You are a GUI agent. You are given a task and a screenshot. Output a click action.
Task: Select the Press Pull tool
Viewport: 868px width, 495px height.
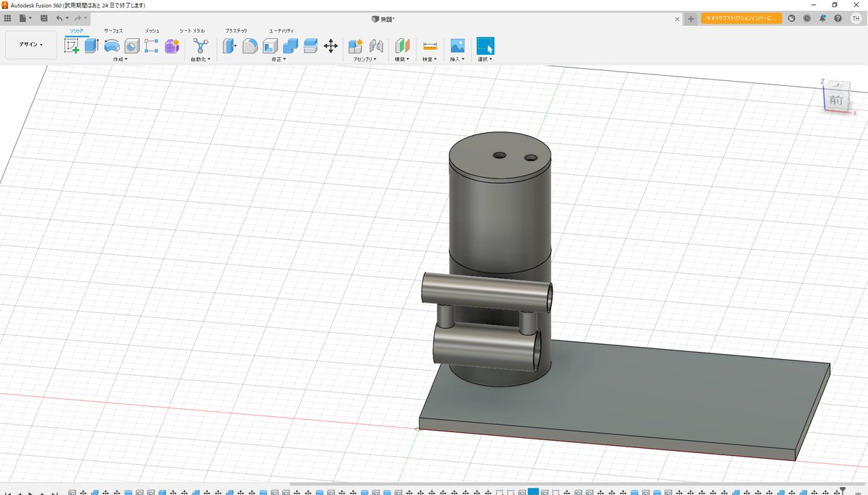click(229, 46)
